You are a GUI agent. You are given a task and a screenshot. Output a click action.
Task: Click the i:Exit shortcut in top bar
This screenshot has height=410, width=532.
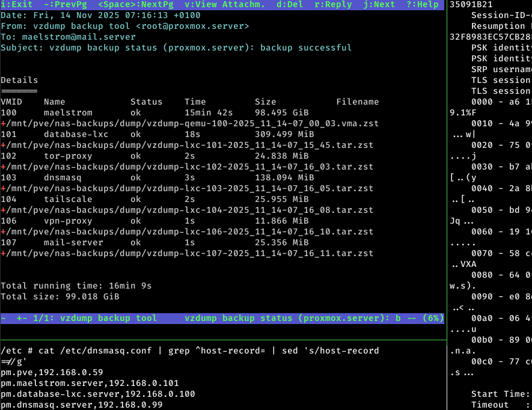[17, 4]
